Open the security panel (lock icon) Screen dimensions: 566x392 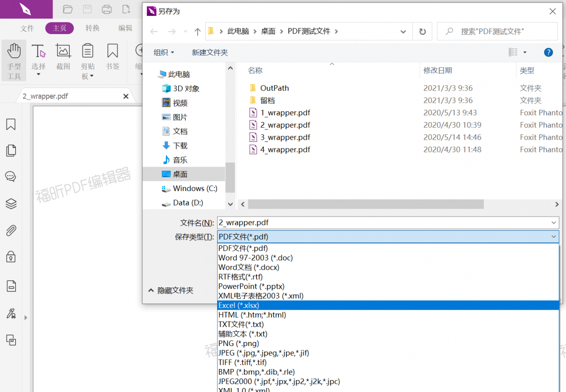tap(10, 257)
